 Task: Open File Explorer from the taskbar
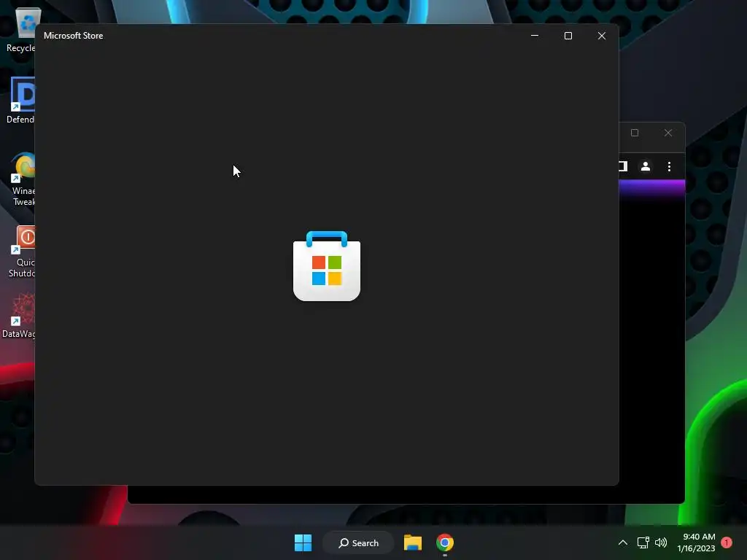[x=413, y=542]
